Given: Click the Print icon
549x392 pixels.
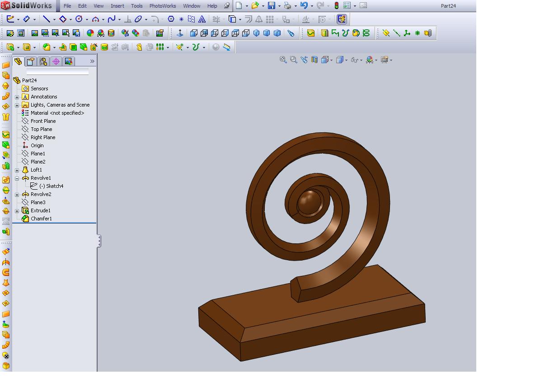Looking at the screenshot, I should tap(287, 5).
